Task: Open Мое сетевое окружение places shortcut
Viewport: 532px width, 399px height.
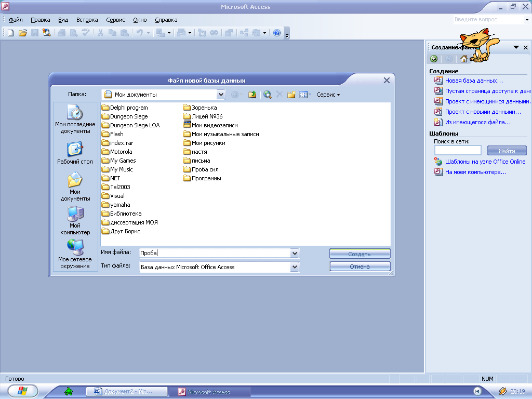Action: (75, 254)
